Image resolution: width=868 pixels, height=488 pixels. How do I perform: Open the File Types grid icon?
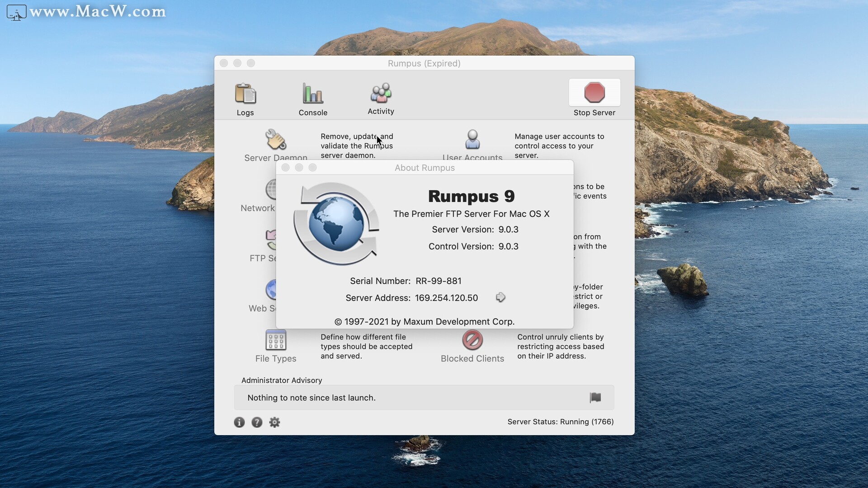(276, 340)
